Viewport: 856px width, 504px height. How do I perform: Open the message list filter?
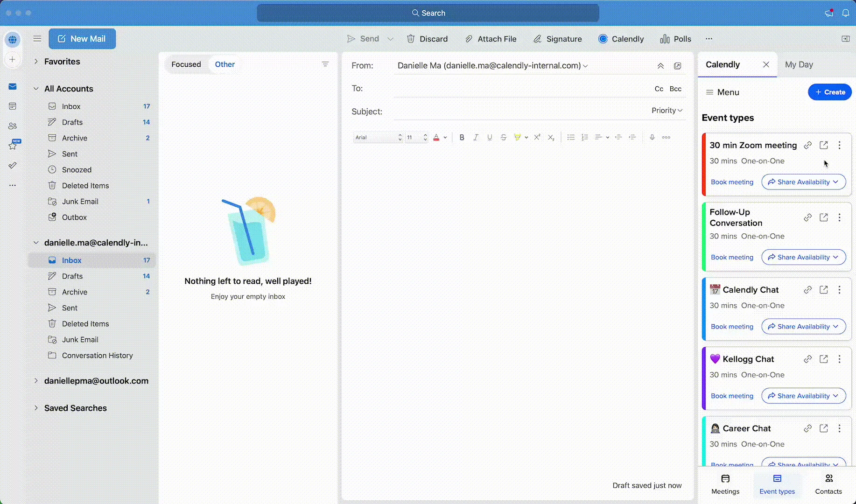point(325,64)
